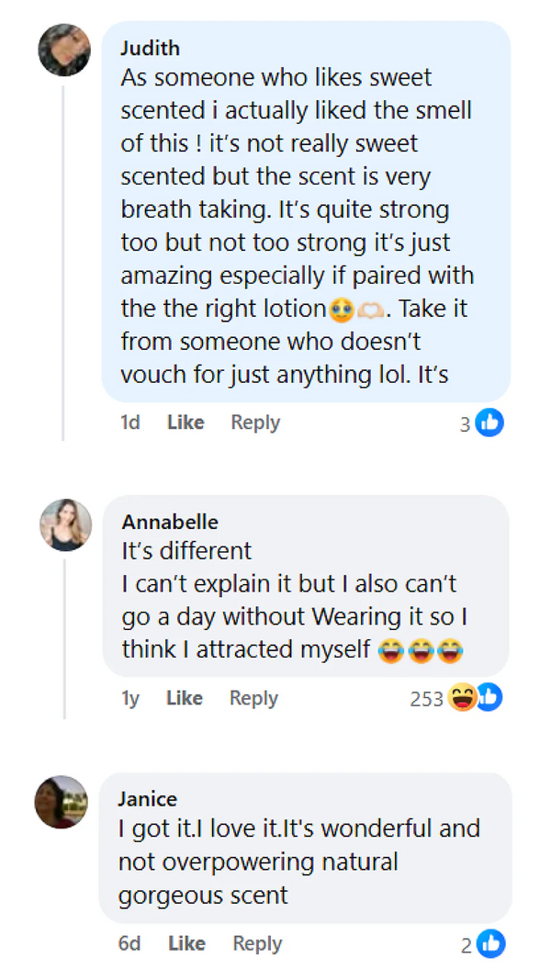Click the thumbs-up reaction on Janice's comment

point(491,943)
